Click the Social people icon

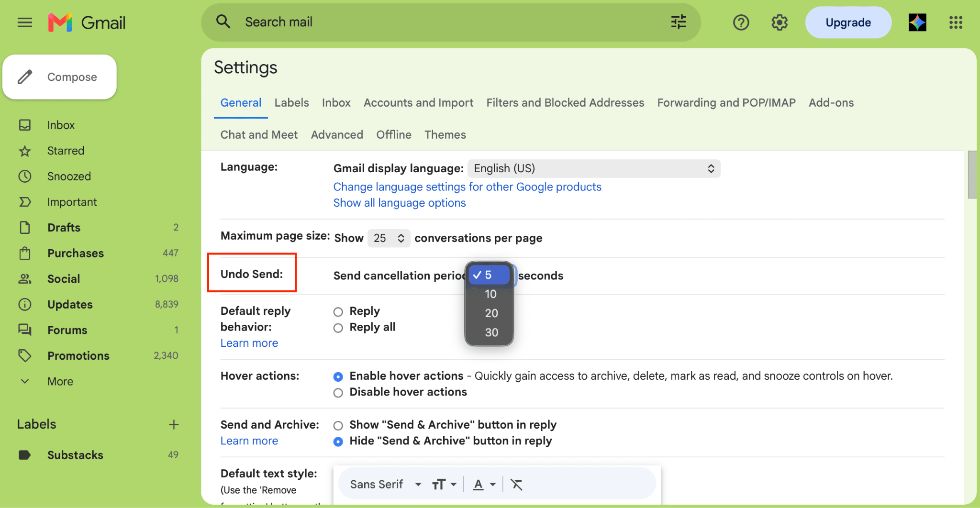25,278
